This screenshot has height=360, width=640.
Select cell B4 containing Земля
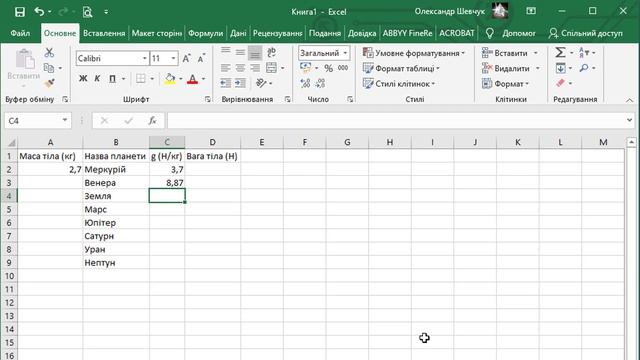(116, 196)
